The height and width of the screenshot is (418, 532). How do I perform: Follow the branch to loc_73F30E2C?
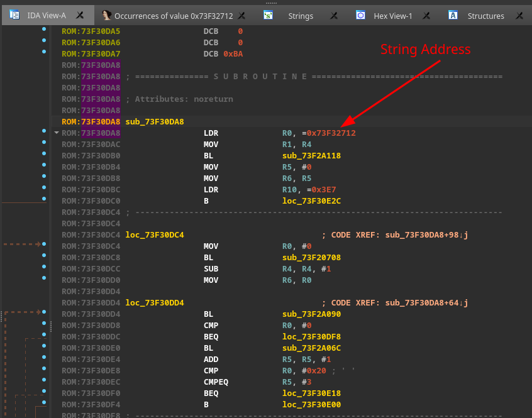pos(311,201)
